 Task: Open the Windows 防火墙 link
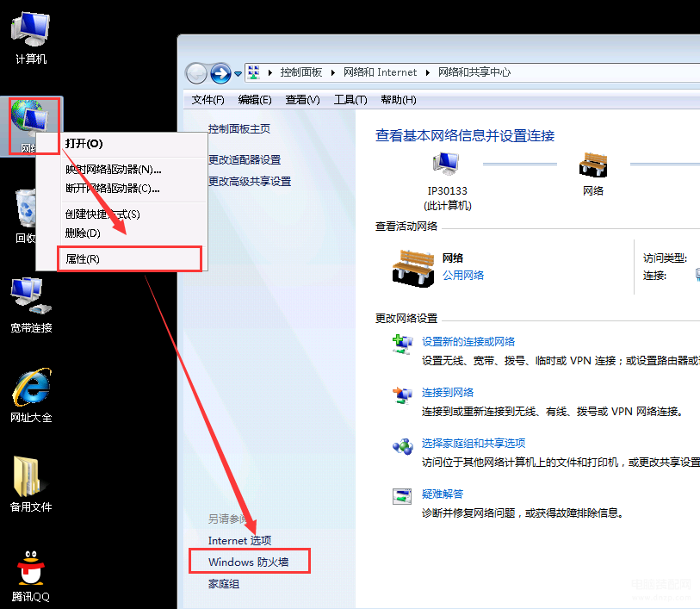(248, 562)
